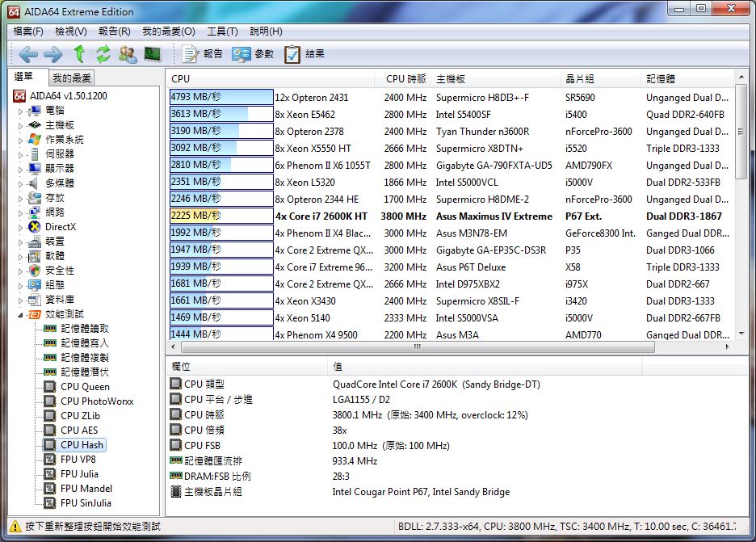Viewport: 756px width, 542px height.
Task: Select the CPU AES benchmark
Action: pos(79,431)
